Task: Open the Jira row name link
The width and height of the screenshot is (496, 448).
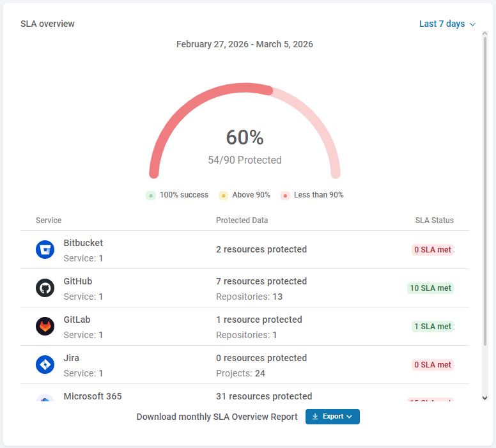Action: (x=72, y=359)
